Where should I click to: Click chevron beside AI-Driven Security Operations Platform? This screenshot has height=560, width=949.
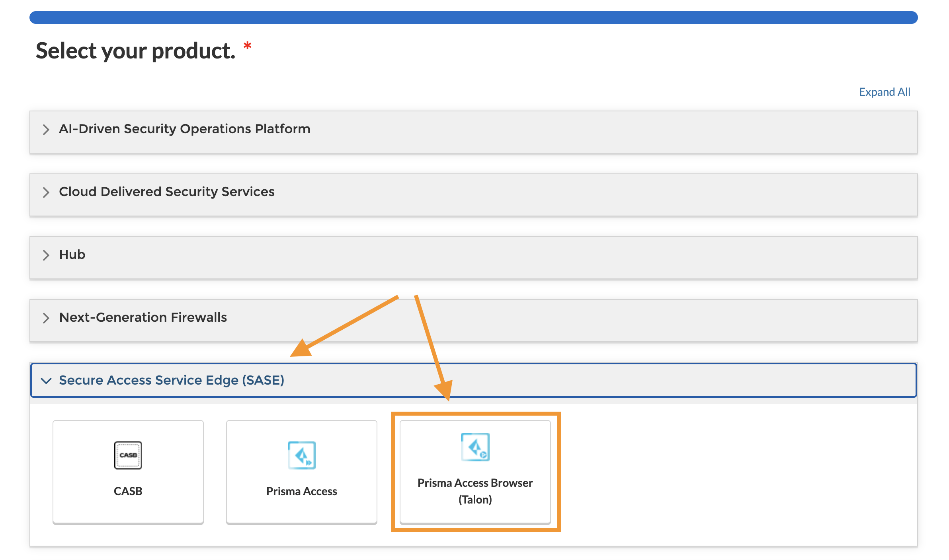(46, 129)
